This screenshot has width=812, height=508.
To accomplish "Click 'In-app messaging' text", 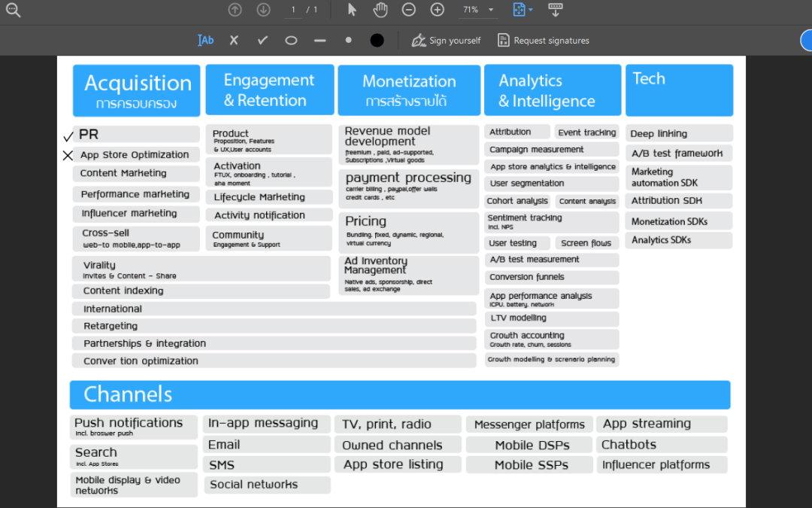I will pos(263,423).
